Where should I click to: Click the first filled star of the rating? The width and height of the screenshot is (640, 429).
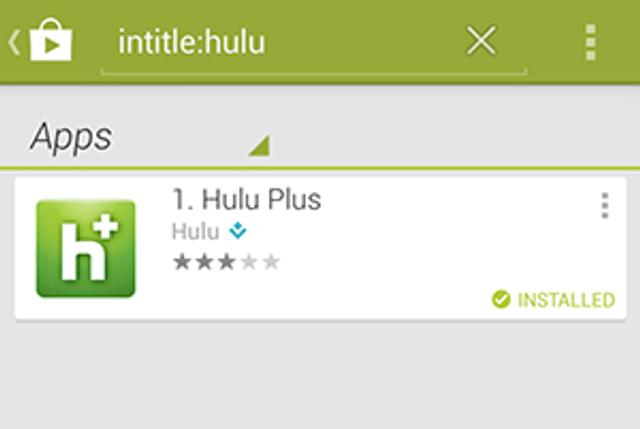click(x=182, y=262)
